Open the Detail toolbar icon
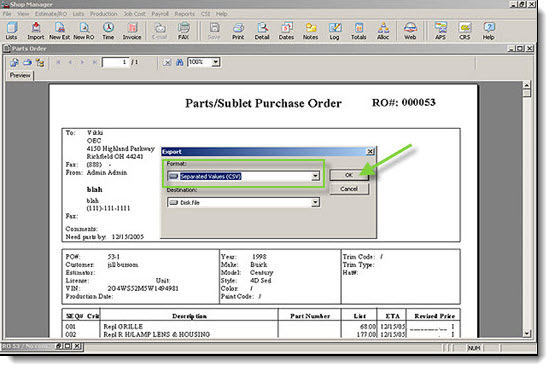Viewport: 553px width, 371px height. tap(262, 31)
